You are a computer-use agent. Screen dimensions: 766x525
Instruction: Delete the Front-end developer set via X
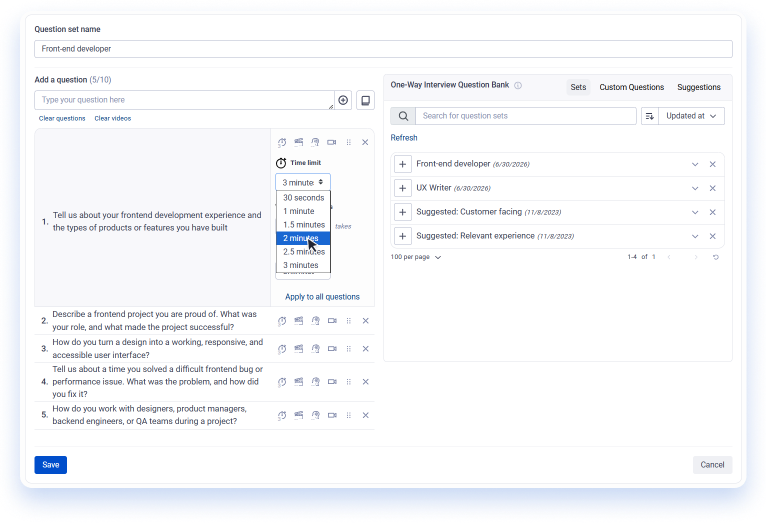[712, 164]
